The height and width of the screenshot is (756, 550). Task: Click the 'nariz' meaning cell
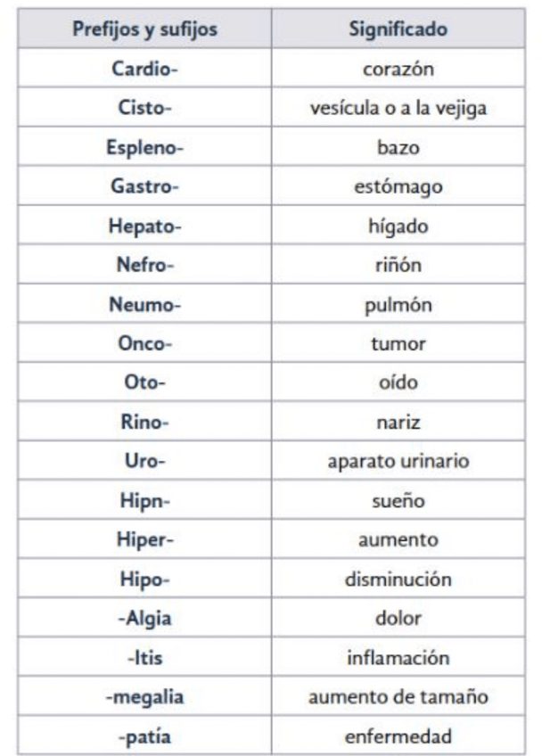click(398, 422)
